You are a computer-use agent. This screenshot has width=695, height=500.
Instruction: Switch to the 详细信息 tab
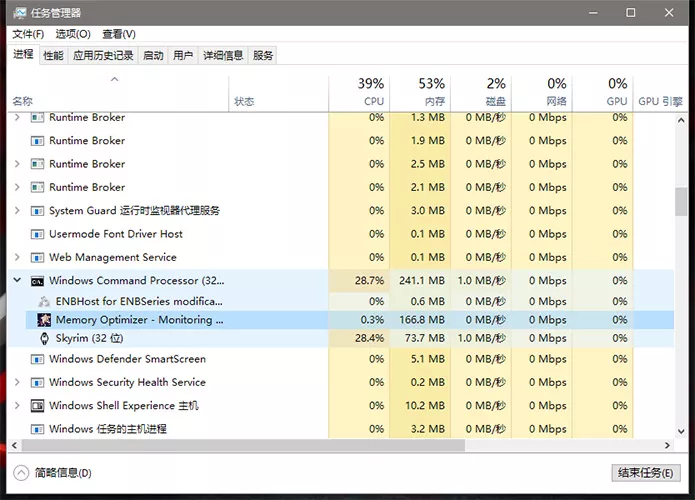point(223,55)
